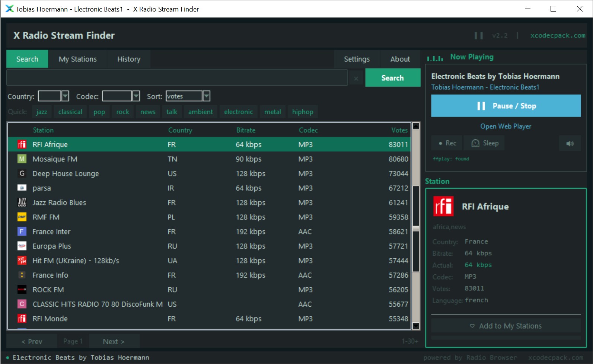Filter by the rock quick tag
Screen dimensions: 593x364
coord(123,112)
